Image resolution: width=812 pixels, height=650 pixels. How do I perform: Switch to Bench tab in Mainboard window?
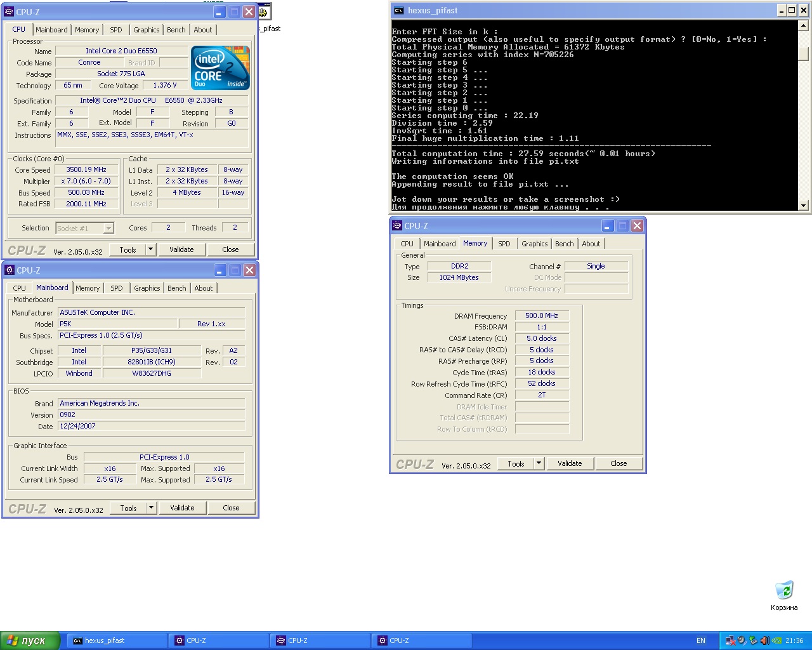point(177,288)
